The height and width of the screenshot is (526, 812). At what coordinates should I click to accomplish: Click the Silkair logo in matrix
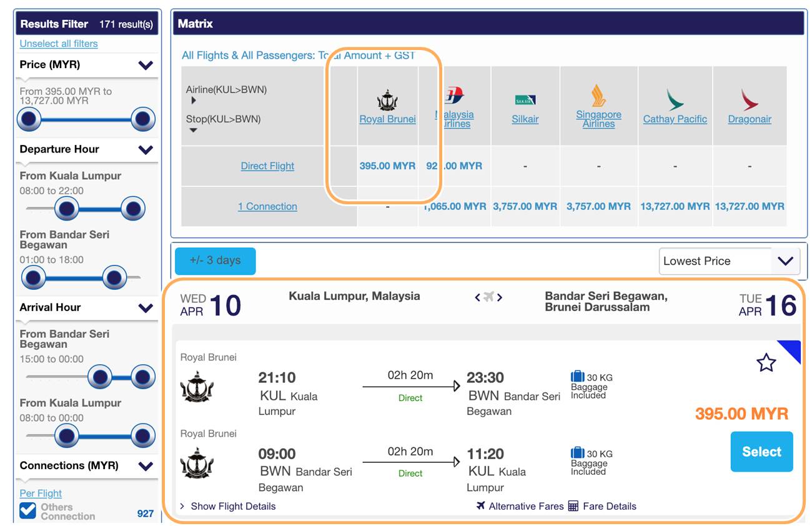[x=525, y=100]
